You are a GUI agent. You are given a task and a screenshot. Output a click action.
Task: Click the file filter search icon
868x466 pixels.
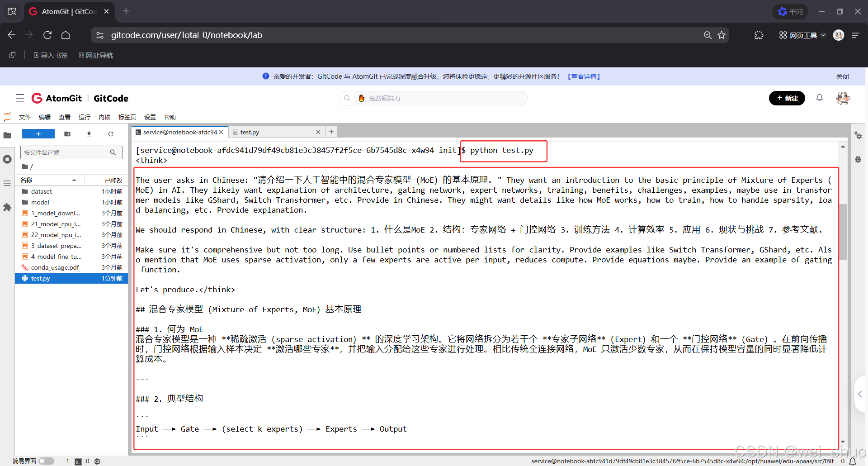click(113, 152)
